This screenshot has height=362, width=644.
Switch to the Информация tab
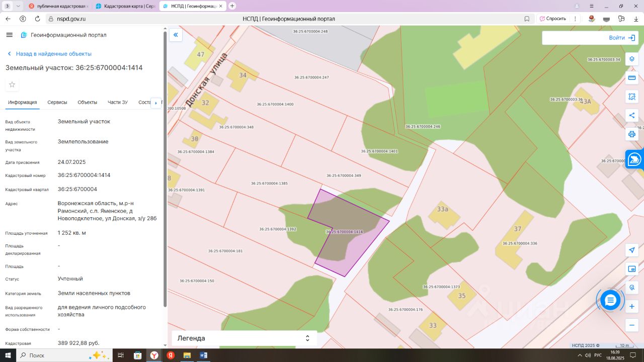23,102
